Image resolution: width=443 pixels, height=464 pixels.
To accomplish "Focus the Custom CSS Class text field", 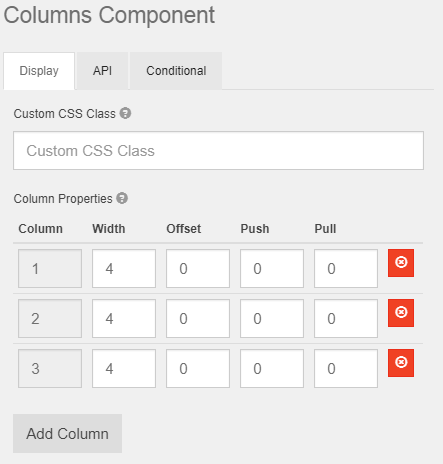I will coord(218,150).
